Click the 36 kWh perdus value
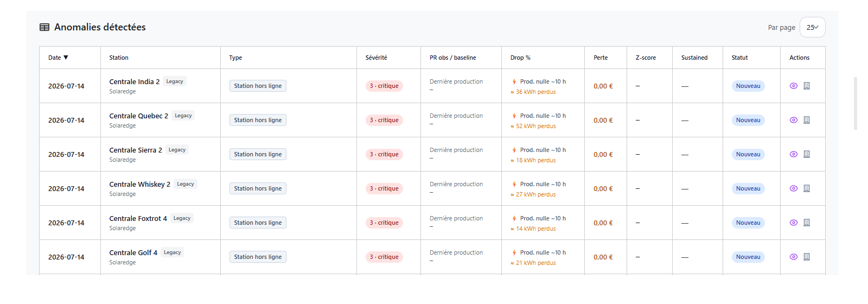868x304 pixels. coord(533,92)
